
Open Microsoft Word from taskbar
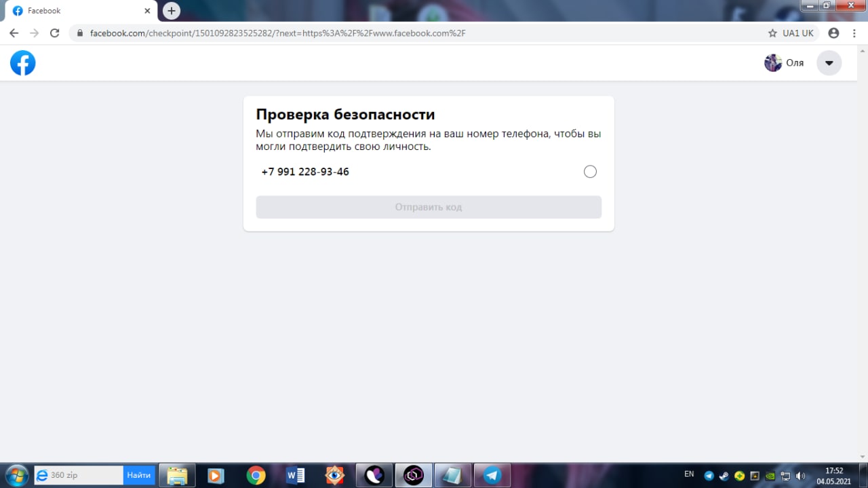tap(296, 475)
